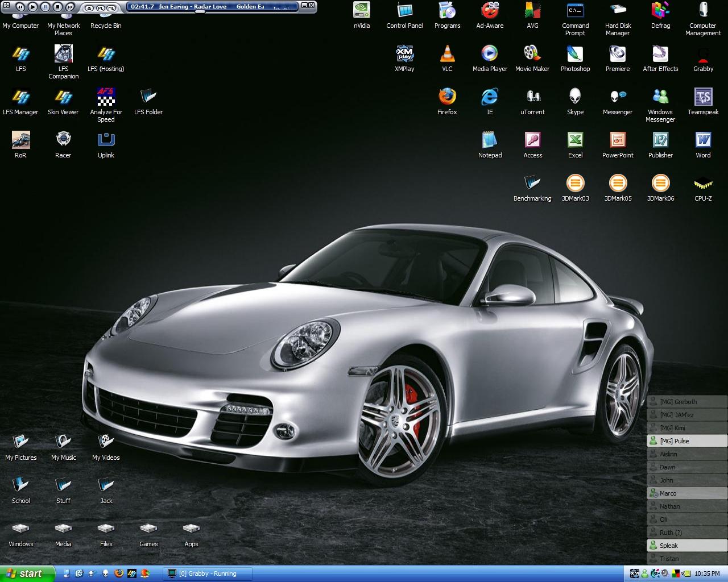Screen dimensions: 728x582
Task: Click the Grabby - Running taskbar button
Action: (209, 573)
